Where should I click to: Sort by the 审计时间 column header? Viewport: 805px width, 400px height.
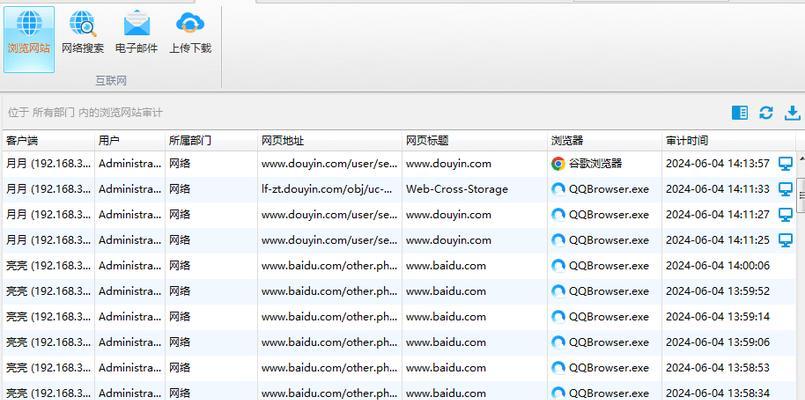click(x=729, y=141)
